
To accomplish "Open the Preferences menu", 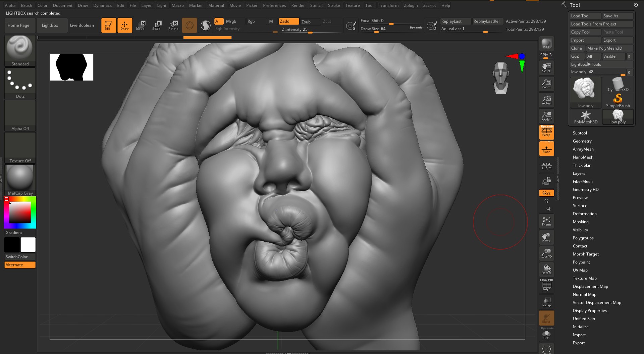I will (274, 5).
